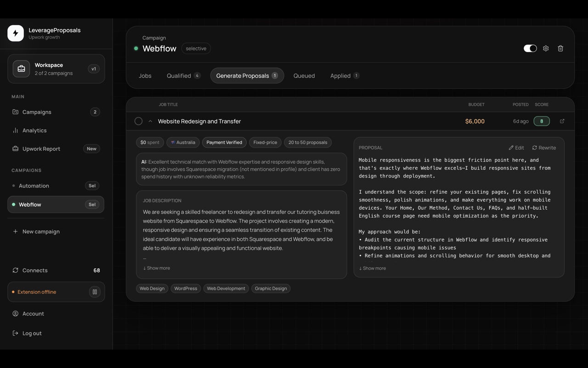588x368 pixels.
Task: Switch to the Jobs tab
Action: pos(145,75)
